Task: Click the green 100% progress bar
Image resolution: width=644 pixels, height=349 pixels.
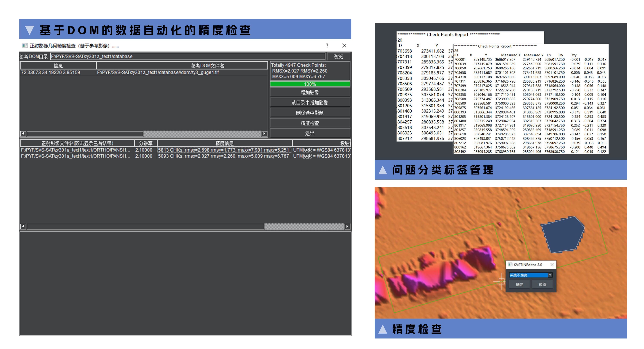Action: (x=310, y=84)
